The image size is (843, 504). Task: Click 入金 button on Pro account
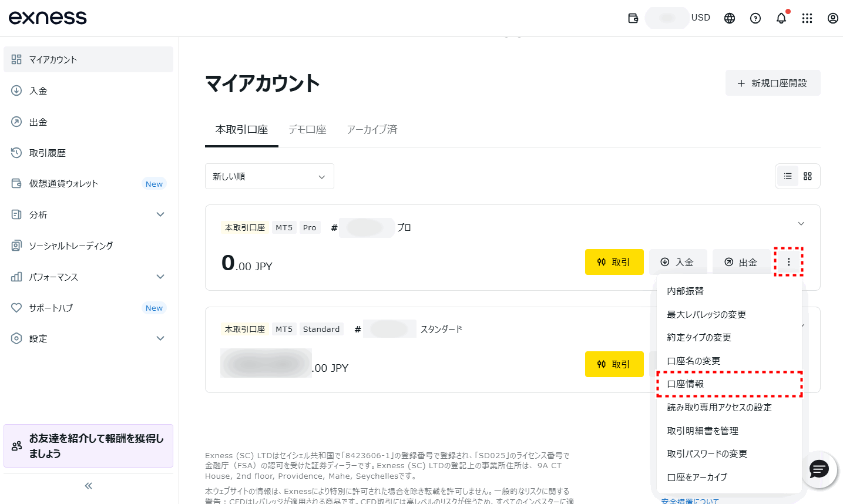coord(678,262)
